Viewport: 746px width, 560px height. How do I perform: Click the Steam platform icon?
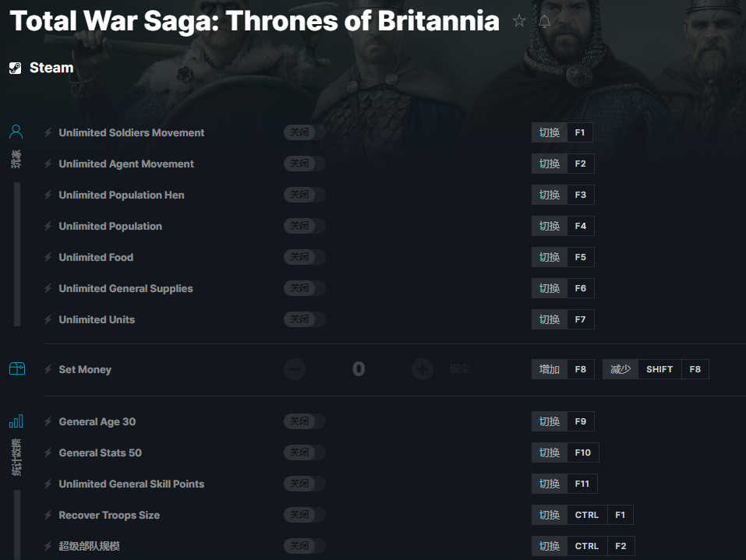click(x=16, y=68)
